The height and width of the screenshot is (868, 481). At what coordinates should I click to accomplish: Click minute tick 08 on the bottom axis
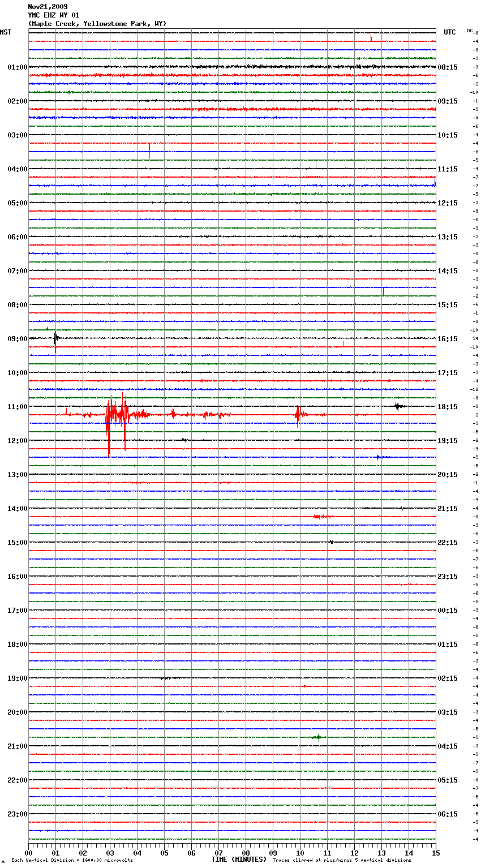click(x=246, y=853)
